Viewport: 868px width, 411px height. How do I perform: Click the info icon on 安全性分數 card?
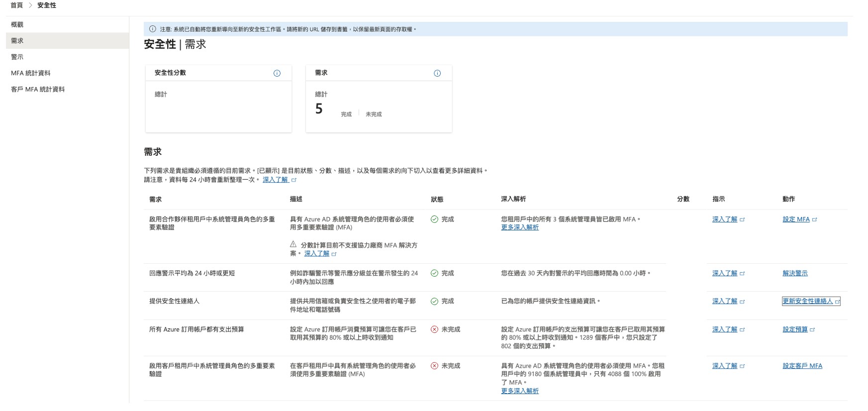coord(277,73)
